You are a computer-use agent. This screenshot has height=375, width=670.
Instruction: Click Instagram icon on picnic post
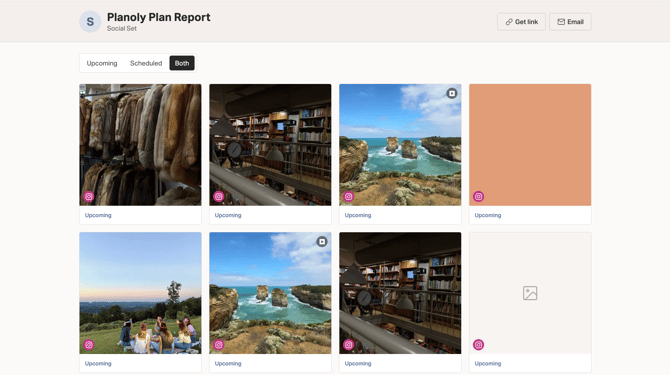[x=89, y=345]
